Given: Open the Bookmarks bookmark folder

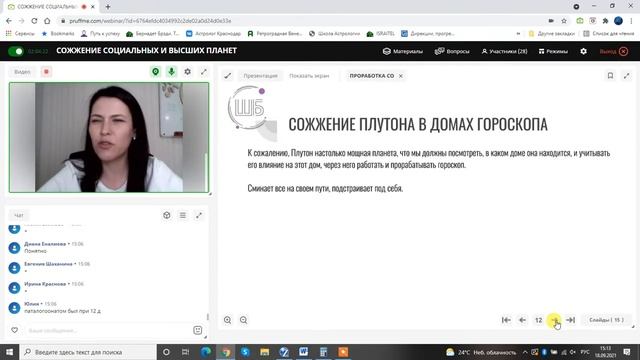Looking at the screenshot, I should [x=58, y=33].
